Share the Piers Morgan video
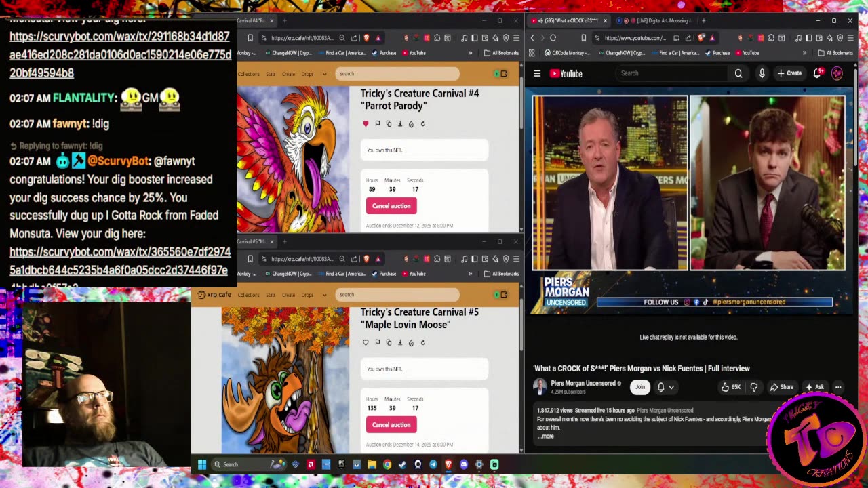 pyautogui.click(x=781, y=387)
